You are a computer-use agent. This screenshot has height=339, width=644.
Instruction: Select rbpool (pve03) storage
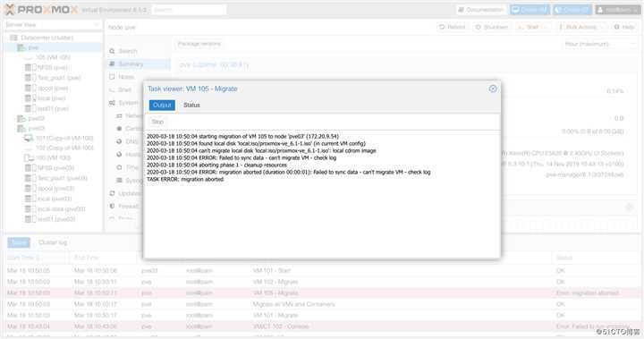(x=55, y=189)
